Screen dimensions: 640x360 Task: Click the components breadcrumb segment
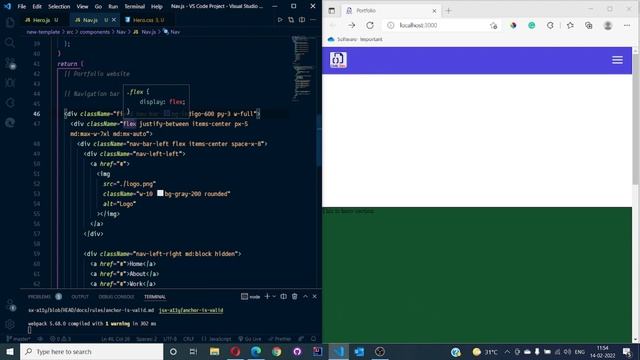[x=95, y=32]
